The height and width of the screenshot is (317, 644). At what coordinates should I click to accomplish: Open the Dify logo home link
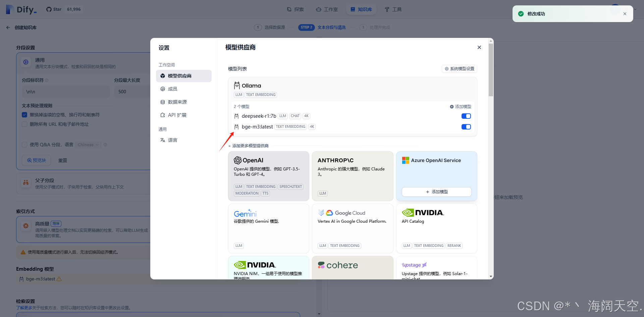(21, 9)
